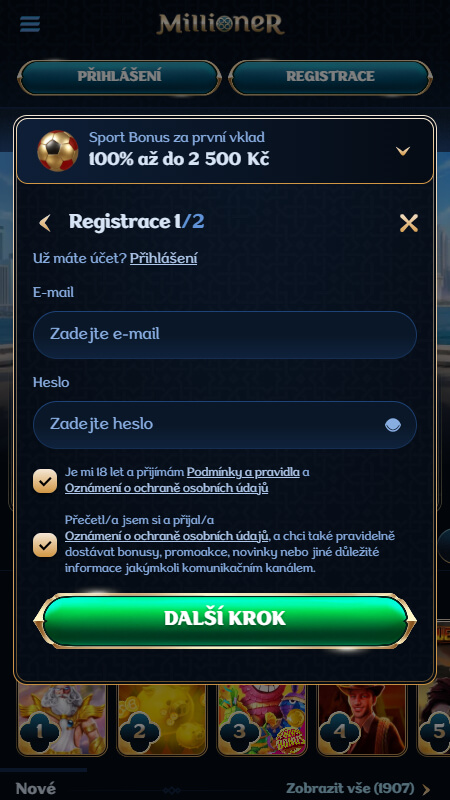Viewport: 450px width, 800px height.
Task: Uncheck the promotional bonuses consent checkbox
Action: coord(45,545)
